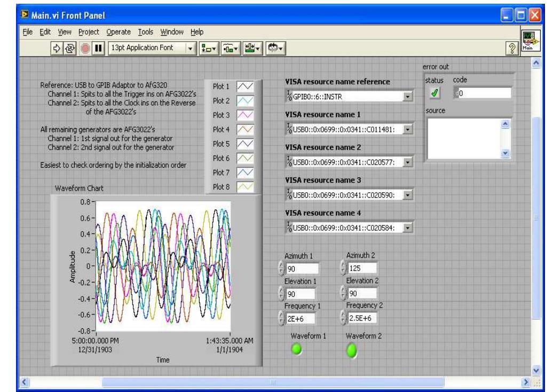The image size is (553, 392).
Task: Click the Run Continuously button
Action: [70, 48]
